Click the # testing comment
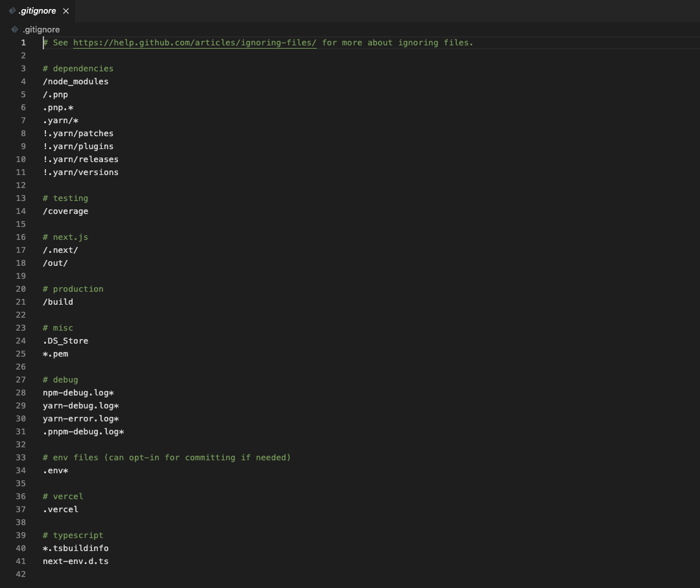Screen dimensions: 700x588 [65, 198]
